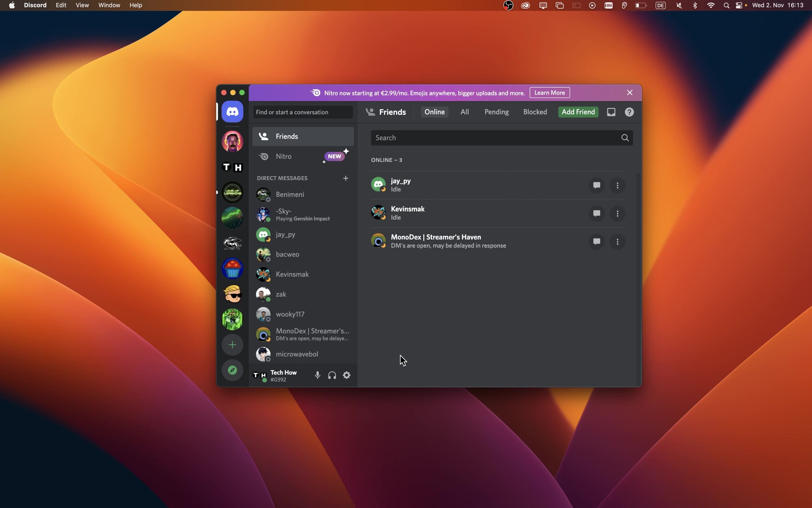The image size is (812, 508).
Task: Open the Discord app menu
Action: pos(35,5)
